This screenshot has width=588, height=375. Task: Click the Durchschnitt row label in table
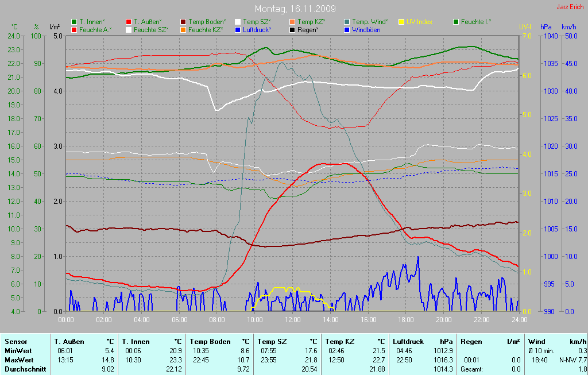click(x=25, y=369)
